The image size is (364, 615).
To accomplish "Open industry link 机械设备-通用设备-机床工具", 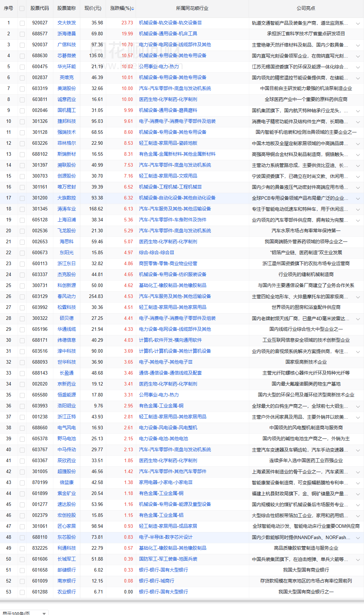I will coord(168,34).
